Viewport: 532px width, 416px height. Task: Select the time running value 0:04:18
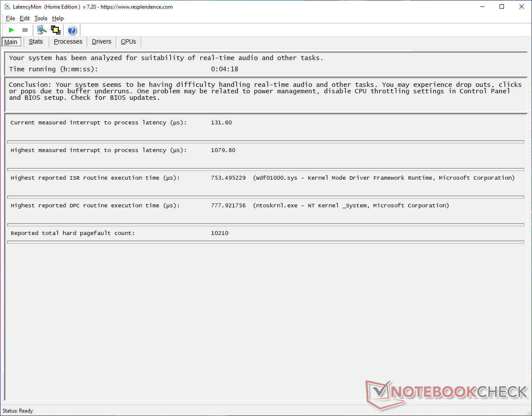click(x=225, y=69)
